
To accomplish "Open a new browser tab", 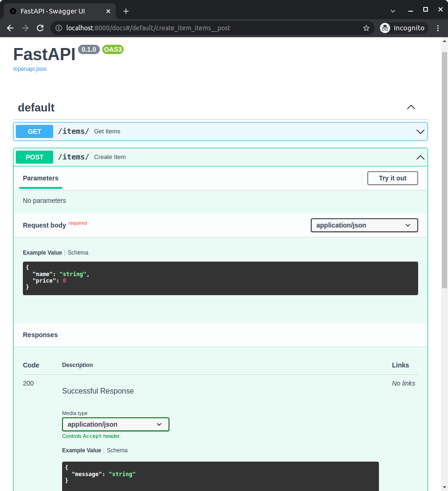I will (126, 11).
